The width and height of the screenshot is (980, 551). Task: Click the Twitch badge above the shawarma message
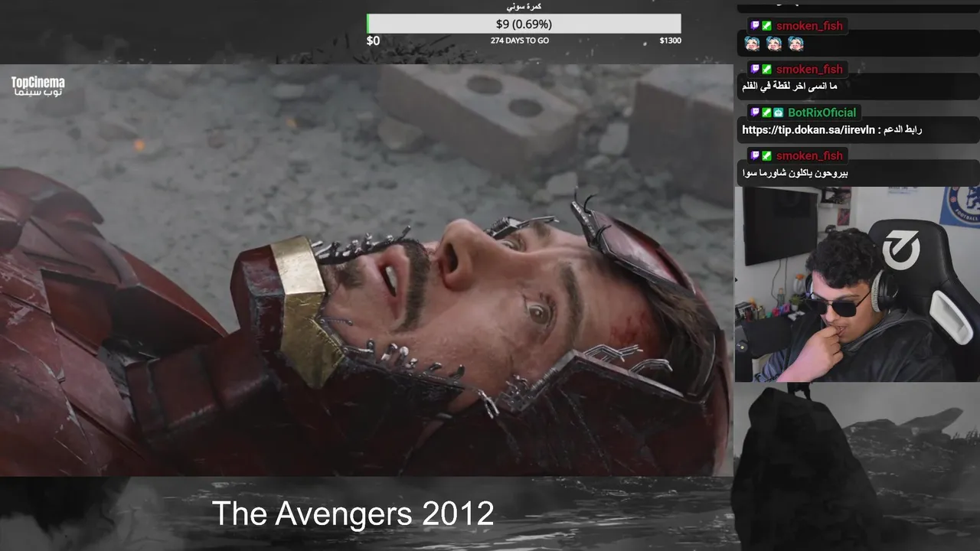pos(755,155)
